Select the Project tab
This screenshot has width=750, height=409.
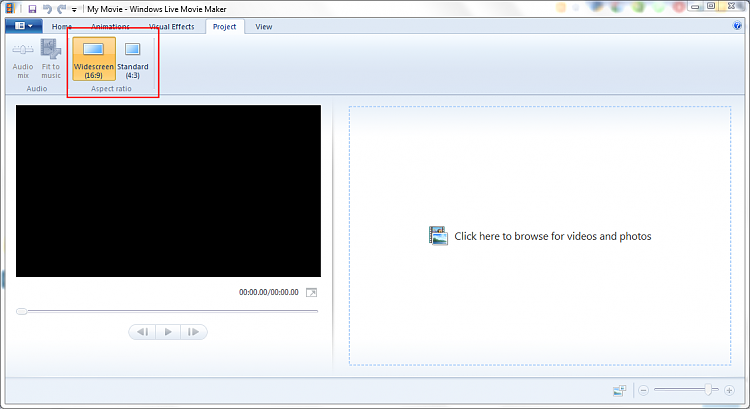[224, 27]
